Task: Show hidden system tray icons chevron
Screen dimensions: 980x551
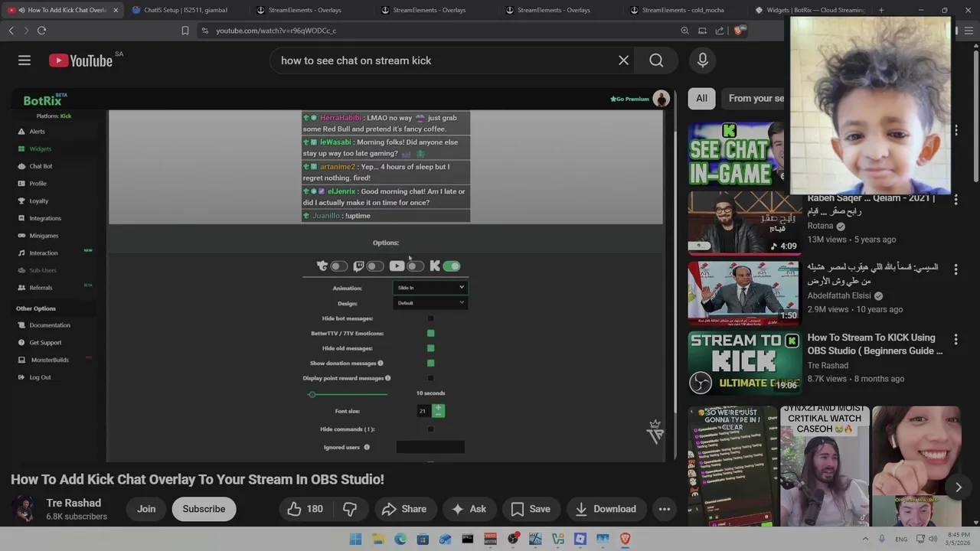Action: coord(865,539)
